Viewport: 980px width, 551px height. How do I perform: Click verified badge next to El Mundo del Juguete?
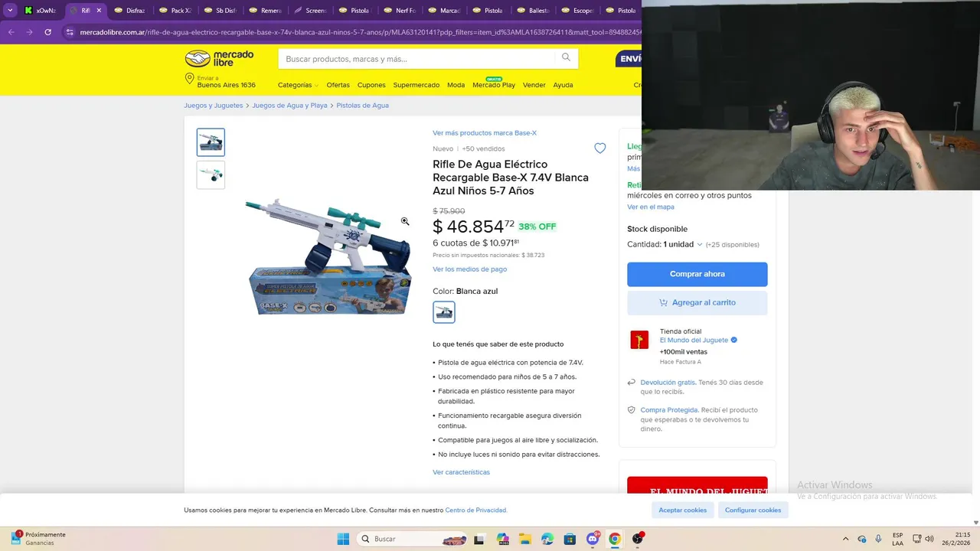pos(734,340)
